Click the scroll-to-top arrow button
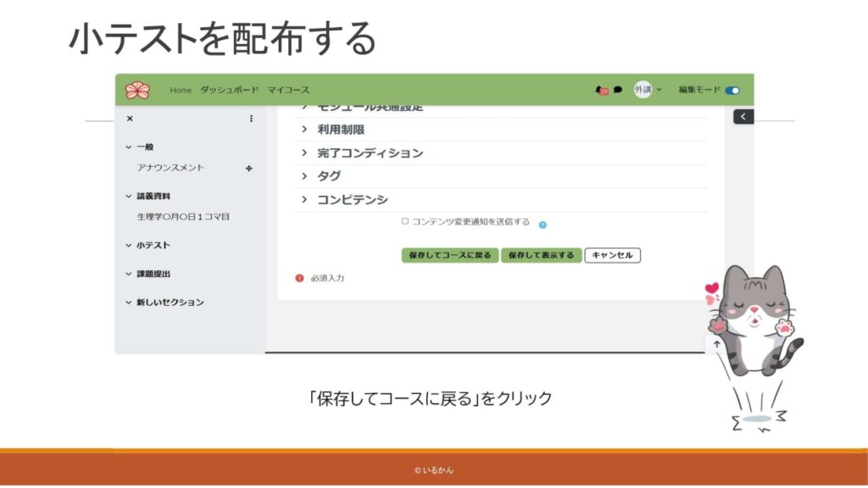Screen dimensions: 868x488 (716, 345)
